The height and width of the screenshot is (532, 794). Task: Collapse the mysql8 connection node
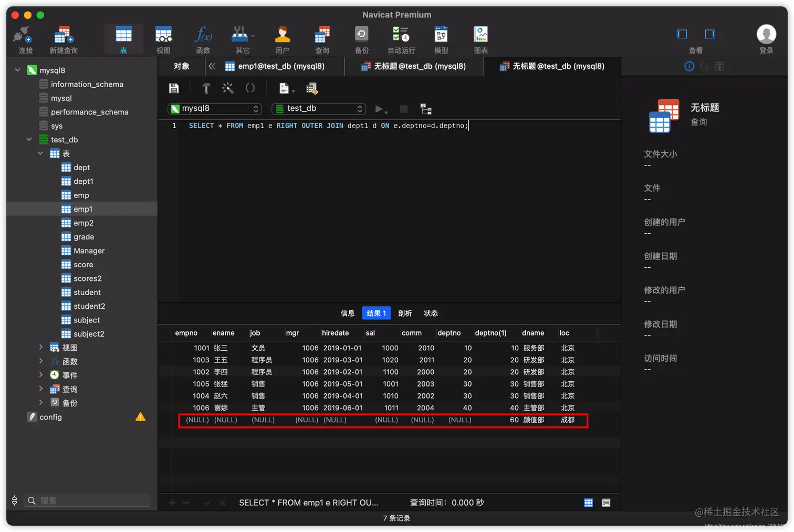18,70
